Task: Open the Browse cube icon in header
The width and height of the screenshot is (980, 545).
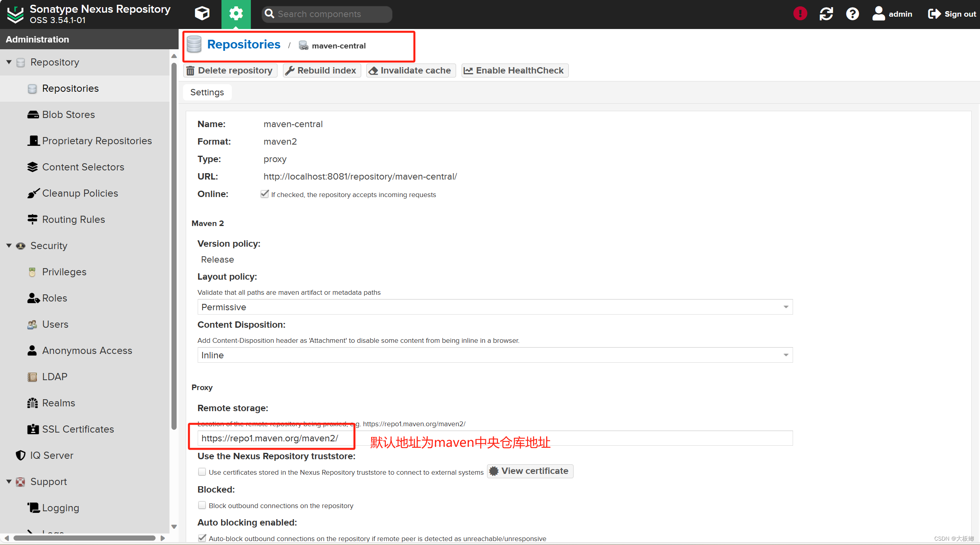Action: click(x=202, y=14)
